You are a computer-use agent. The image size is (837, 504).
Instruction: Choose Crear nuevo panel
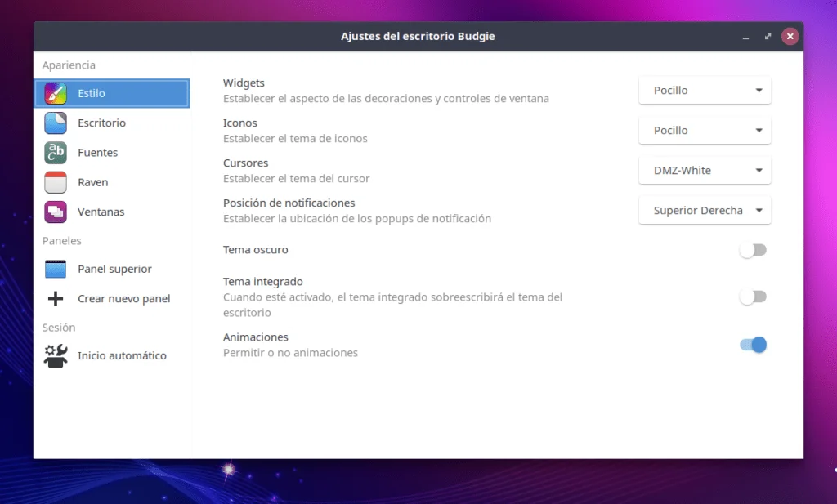pos(111,299)
